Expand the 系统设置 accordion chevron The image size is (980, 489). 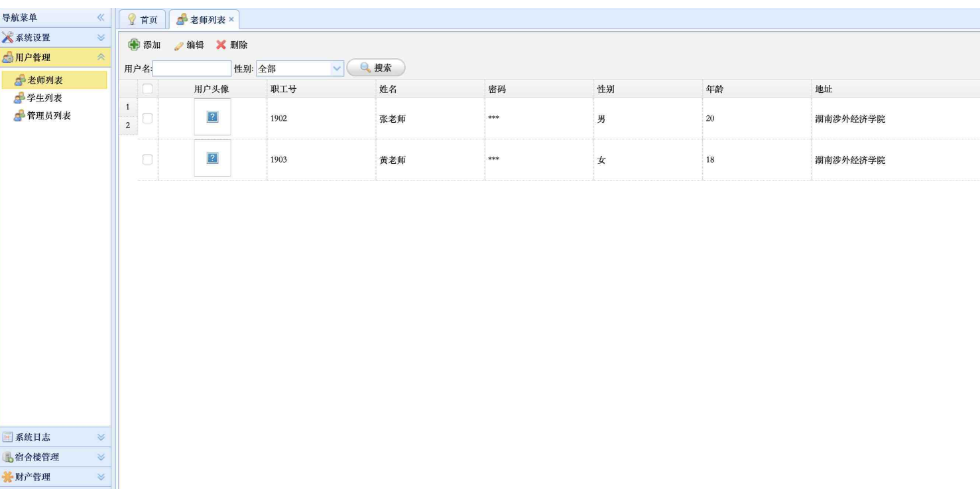[x=101, y=37]
